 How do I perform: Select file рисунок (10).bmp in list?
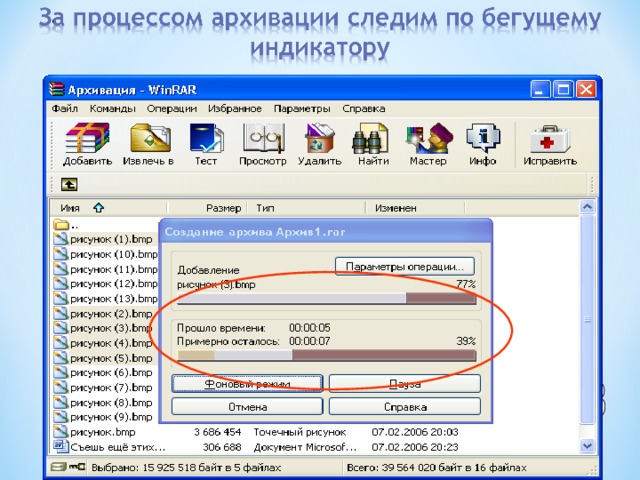pyautogui.click(x=107, y=253)
